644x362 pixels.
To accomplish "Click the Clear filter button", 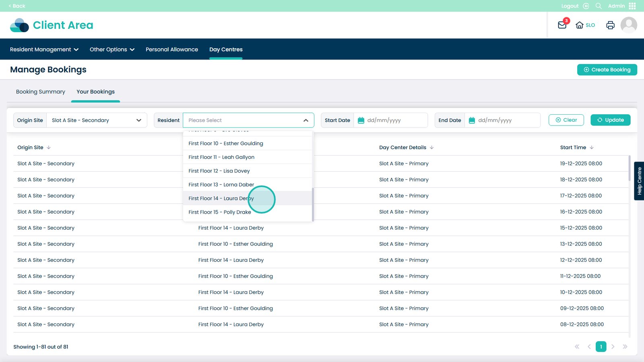I will 566,120.
